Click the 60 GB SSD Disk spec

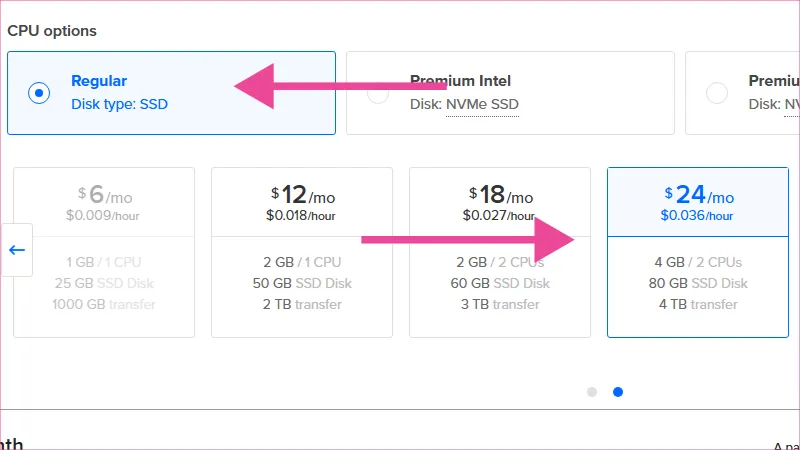[499, 284]
